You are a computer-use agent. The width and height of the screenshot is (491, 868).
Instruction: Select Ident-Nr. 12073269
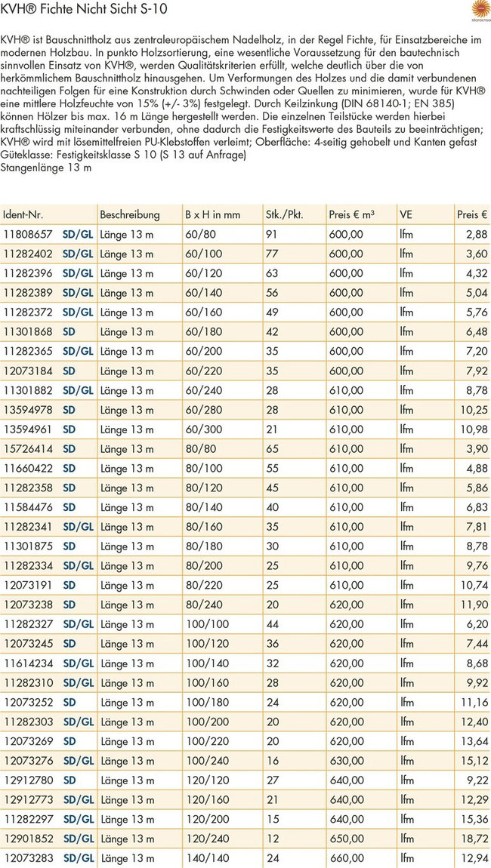(28, 741)
